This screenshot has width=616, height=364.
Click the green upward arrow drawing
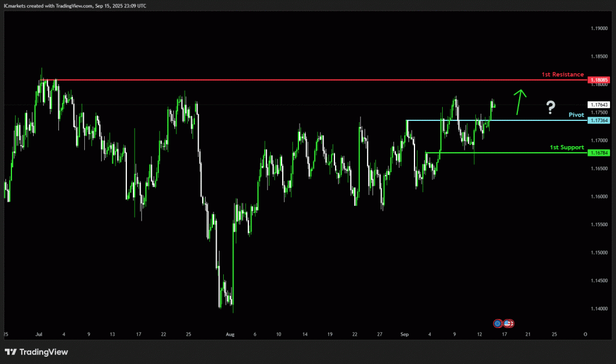tap(520, 102)
